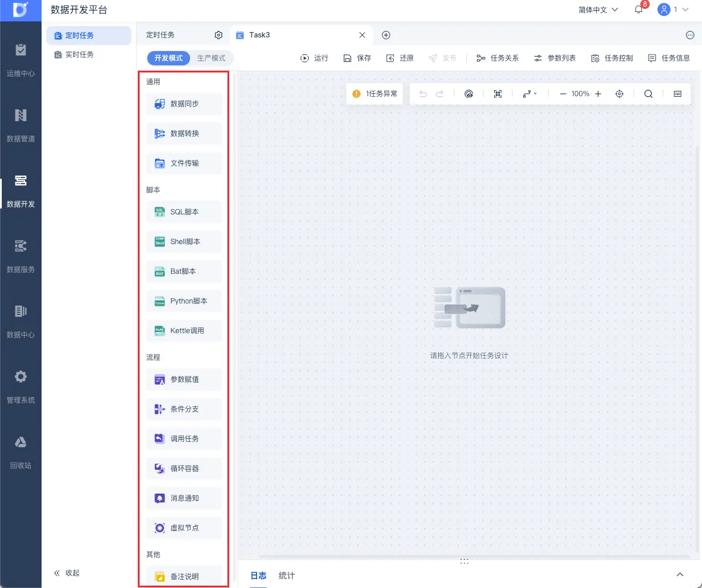
Task: Open 管理系统 settings section
Action: [x=21, y=387]
